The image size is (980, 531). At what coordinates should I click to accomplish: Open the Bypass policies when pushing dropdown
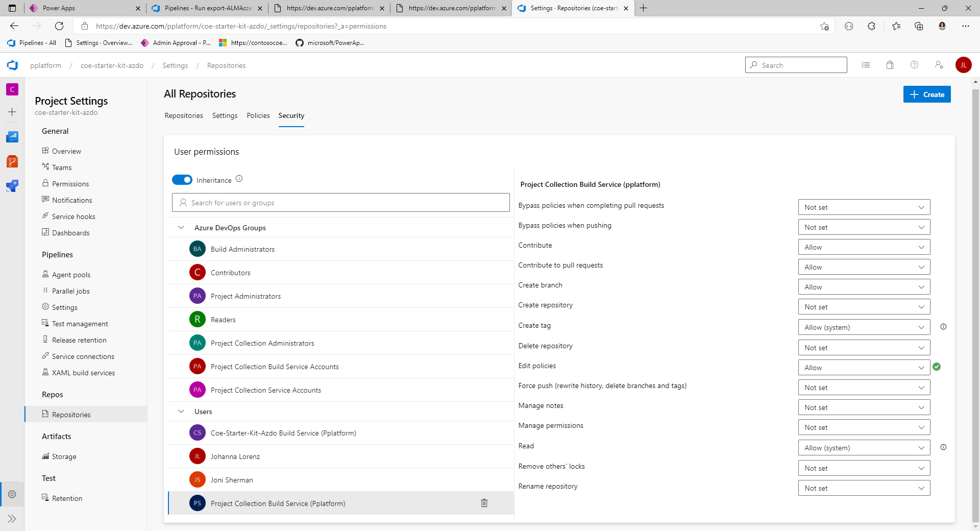tap(864, 227)
